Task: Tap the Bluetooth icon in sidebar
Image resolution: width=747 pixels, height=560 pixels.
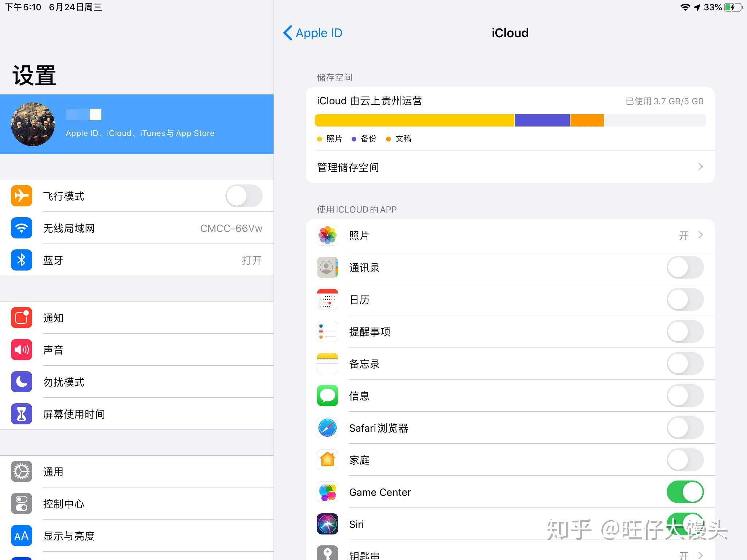Action: [22, 260]
